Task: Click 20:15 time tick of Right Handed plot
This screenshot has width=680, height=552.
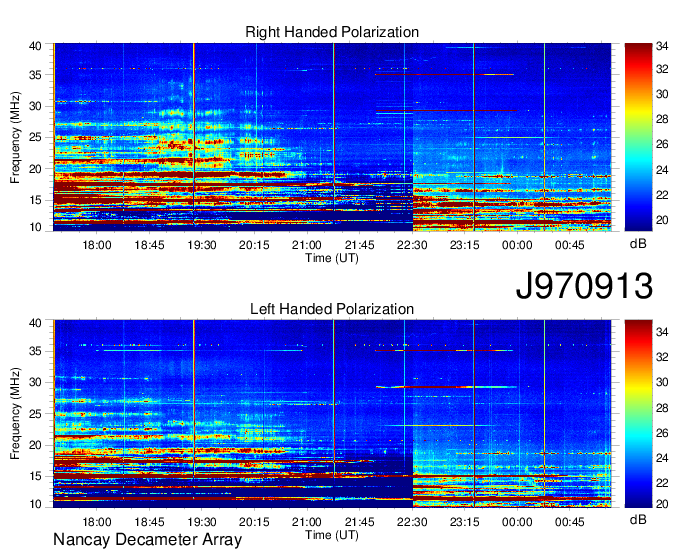Action: [254, 245]
